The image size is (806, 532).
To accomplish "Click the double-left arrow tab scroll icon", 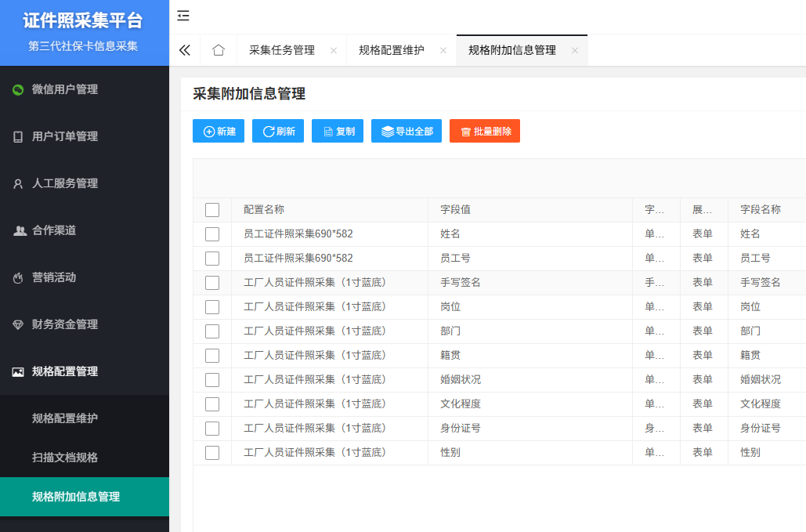I will point(185,50).
